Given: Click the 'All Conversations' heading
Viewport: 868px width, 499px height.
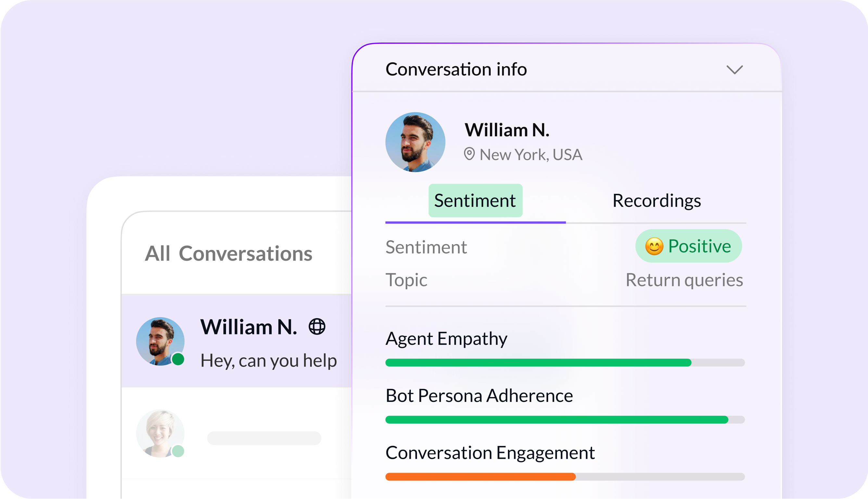Looking at the screenshot, I should (228, 254).
